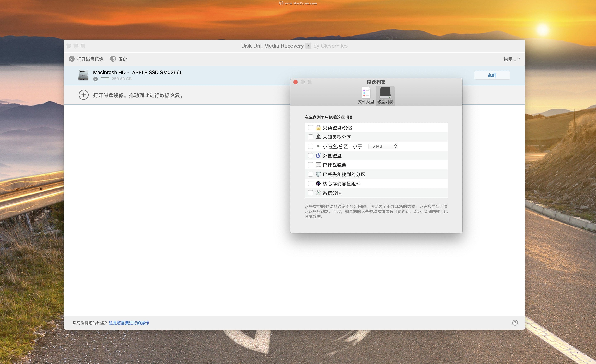Open the 16 MB size dropdown
The image size is (596, 364).
pos(383,146)
